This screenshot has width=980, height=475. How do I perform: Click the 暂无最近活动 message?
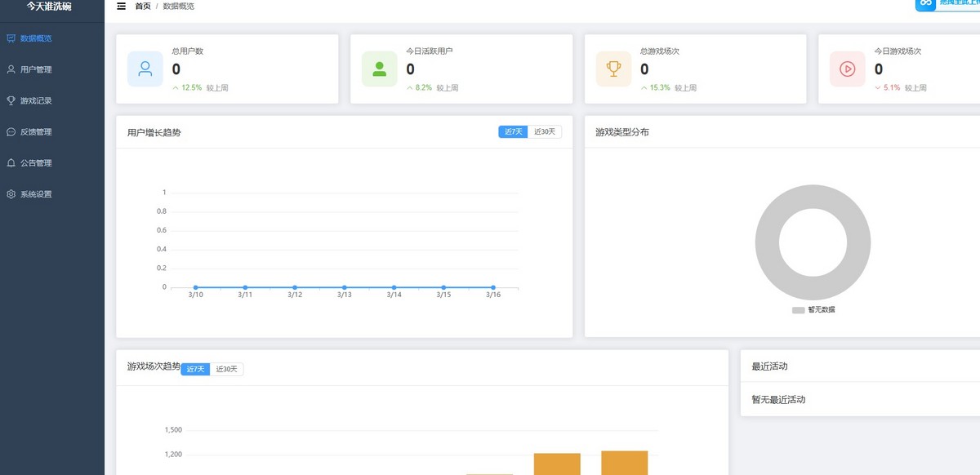tap(778, 400)
